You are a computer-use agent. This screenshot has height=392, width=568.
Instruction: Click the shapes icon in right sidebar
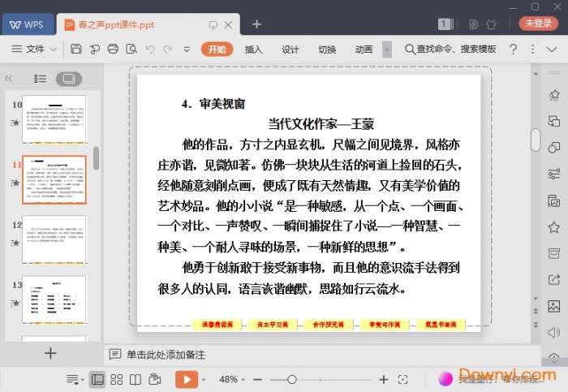point(554,147)
